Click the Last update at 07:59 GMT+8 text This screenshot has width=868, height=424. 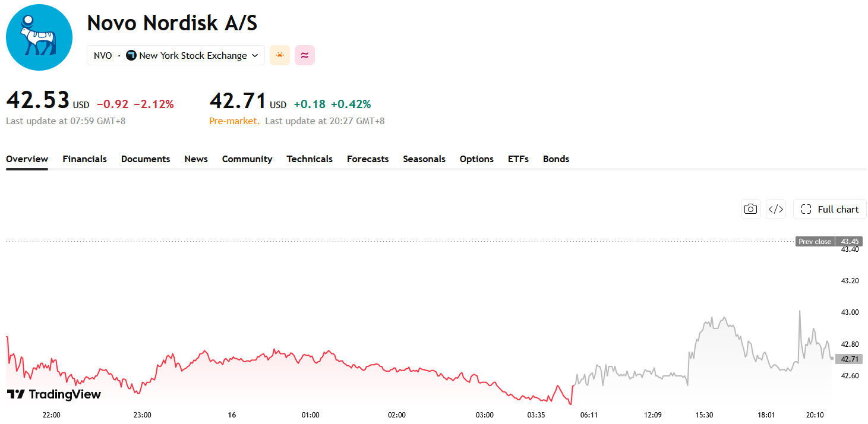(x=65, y=121)
